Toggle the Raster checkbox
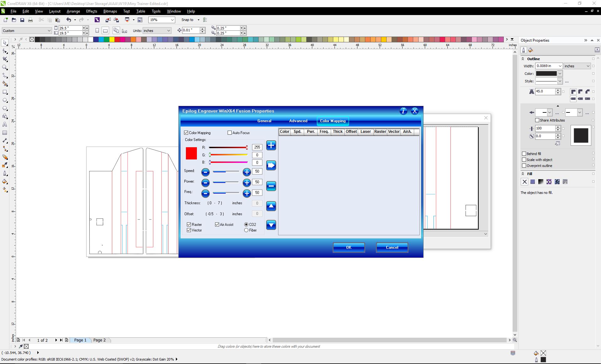The width and height of the screenshot is (601, 364). point(189,225)
